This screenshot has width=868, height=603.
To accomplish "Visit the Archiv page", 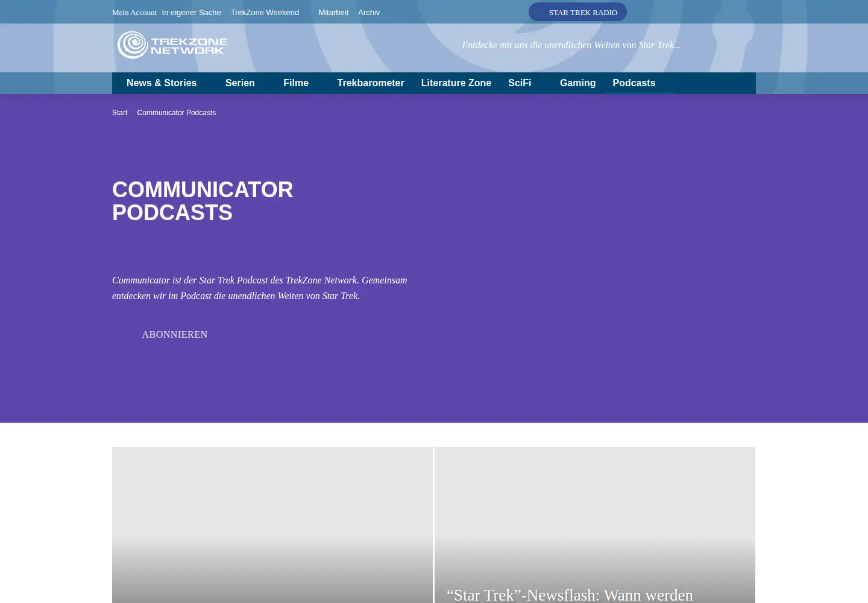I will (369, 13).
